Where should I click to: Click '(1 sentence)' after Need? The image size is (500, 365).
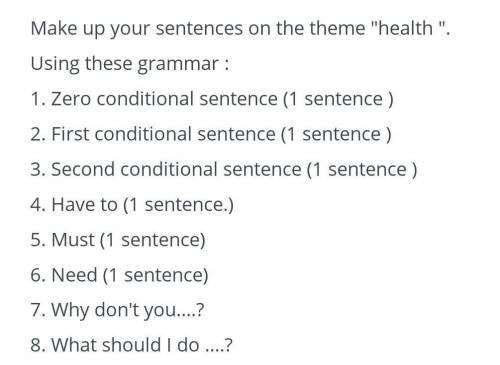pos(155,275)
